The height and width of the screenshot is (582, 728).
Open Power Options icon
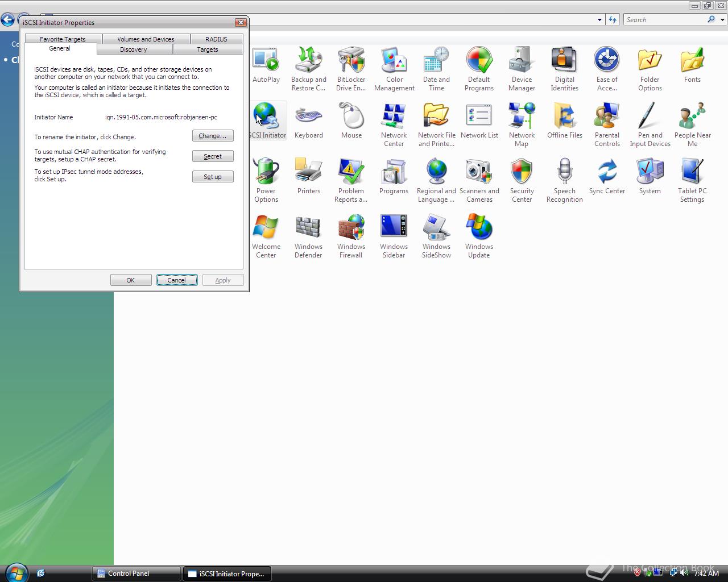[266, 181]
